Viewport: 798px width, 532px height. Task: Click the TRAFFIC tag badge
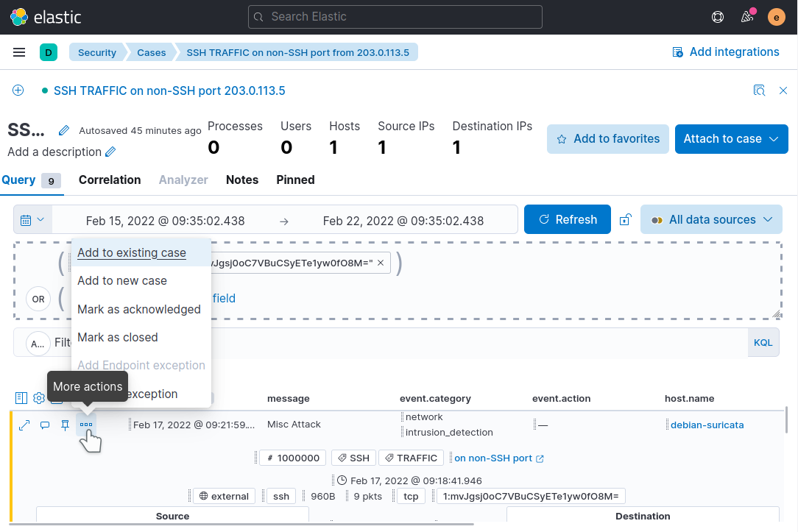tap(412, 458)
